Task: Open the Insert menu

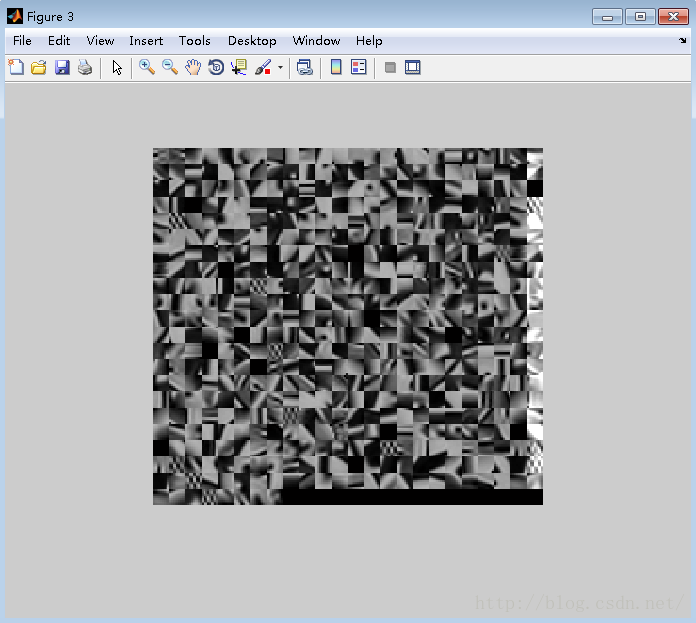Action: coord(146,41)
